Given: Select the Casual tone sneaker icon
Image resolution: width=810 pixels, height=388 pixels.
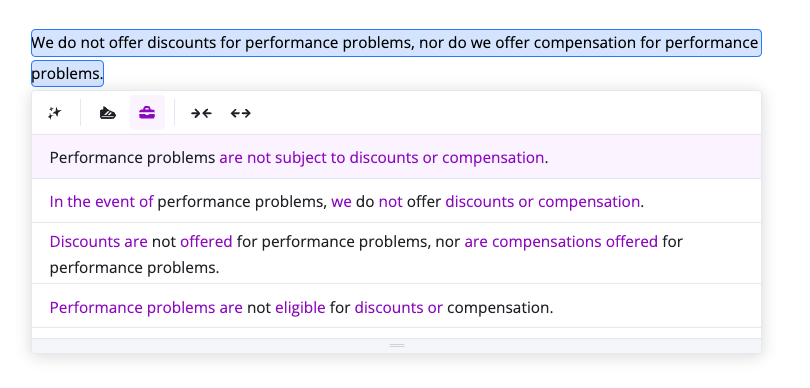Looking at the screenshot, I should [107, 113].
